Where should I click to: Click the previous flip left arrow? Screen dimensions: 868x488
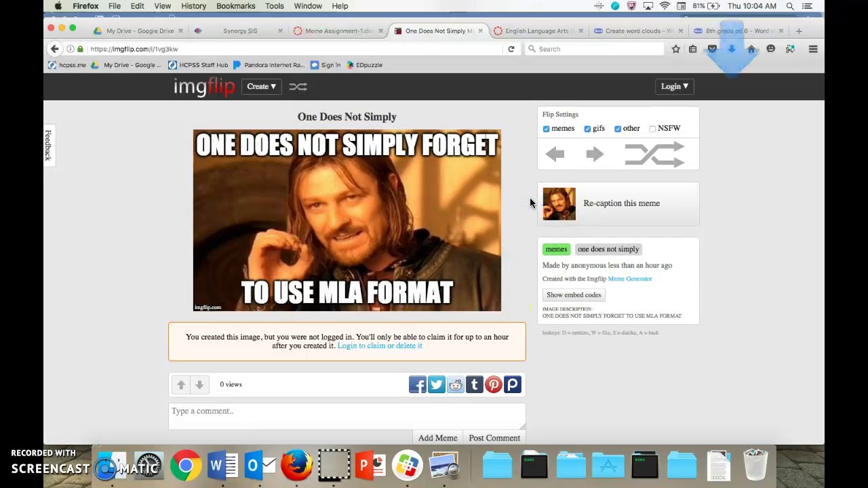point(555,155)
